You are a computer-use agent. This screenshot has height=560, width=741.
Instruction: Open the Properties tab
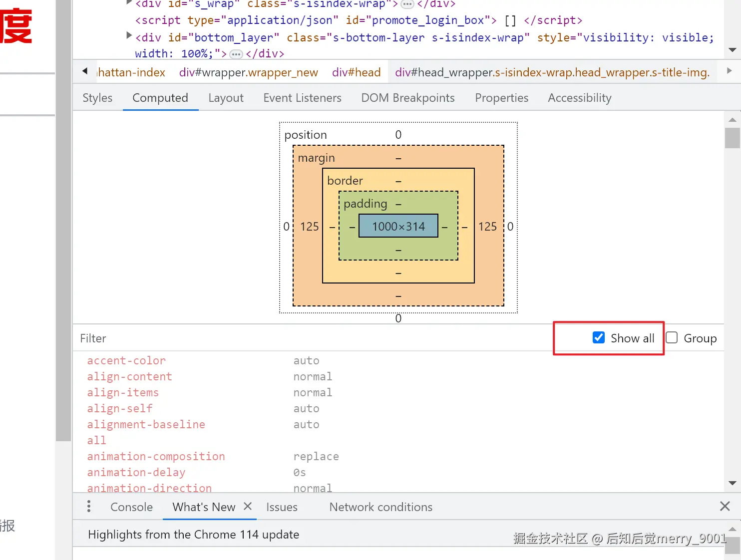click(x=501, y=98)
